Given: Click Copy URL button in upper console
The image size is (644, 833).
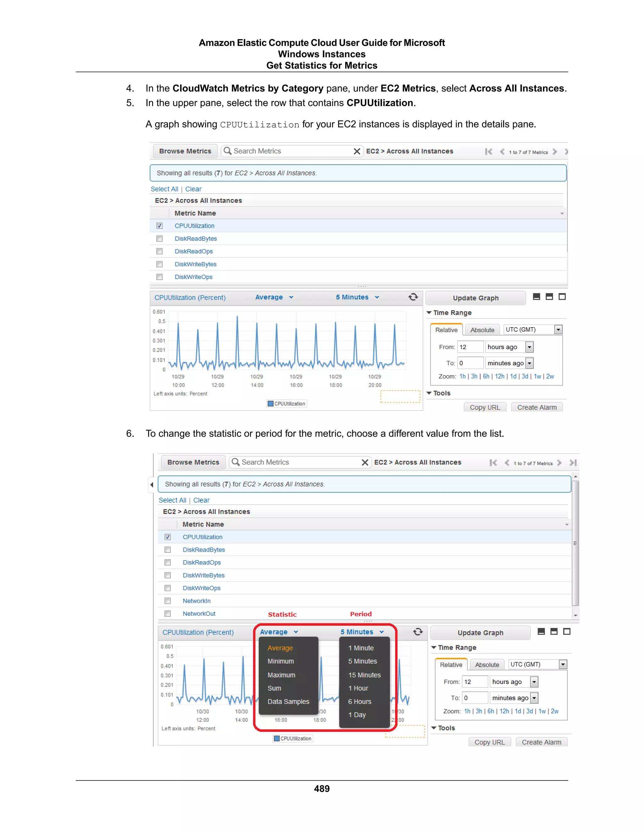Looking at the screenshot, I should click(485, 407).
